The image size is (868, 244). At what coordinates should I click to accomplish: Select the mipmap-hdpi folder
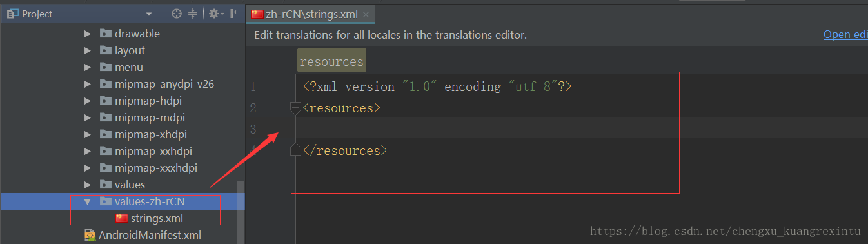tap(148, 101)
